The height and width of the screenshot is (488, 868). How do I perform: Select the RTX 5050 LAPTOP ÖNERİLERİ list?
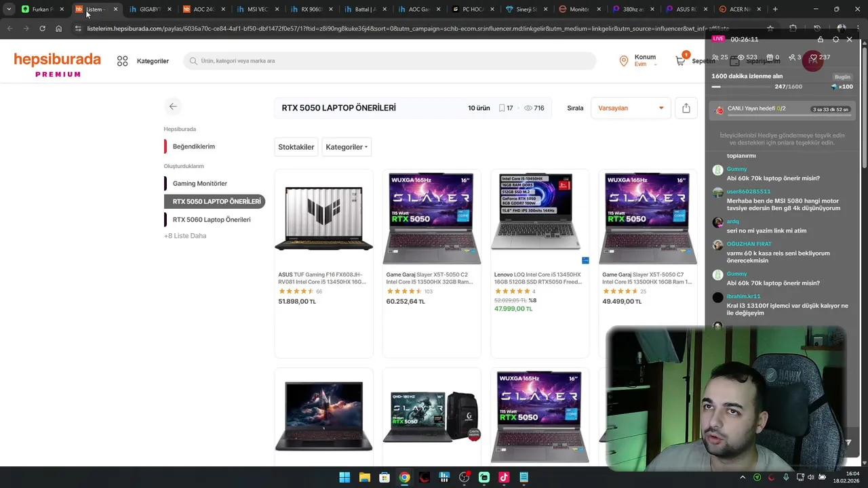point(214,201)
